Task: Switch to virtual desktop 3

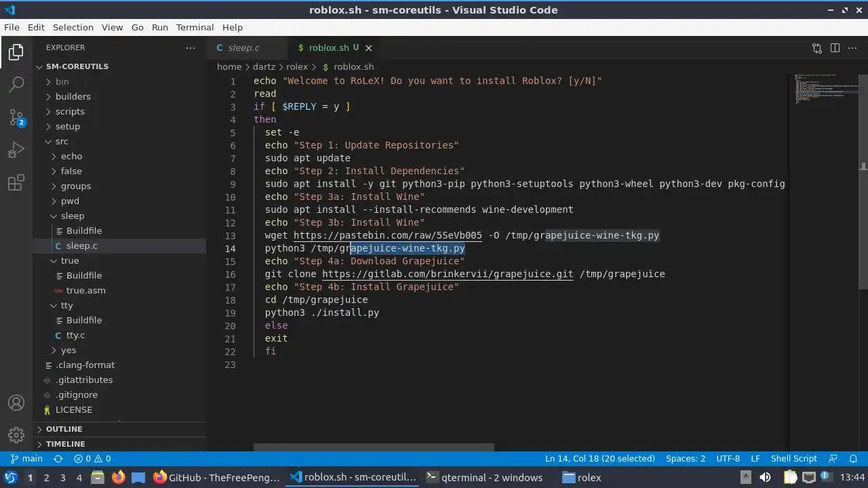Action: [62, 477]
